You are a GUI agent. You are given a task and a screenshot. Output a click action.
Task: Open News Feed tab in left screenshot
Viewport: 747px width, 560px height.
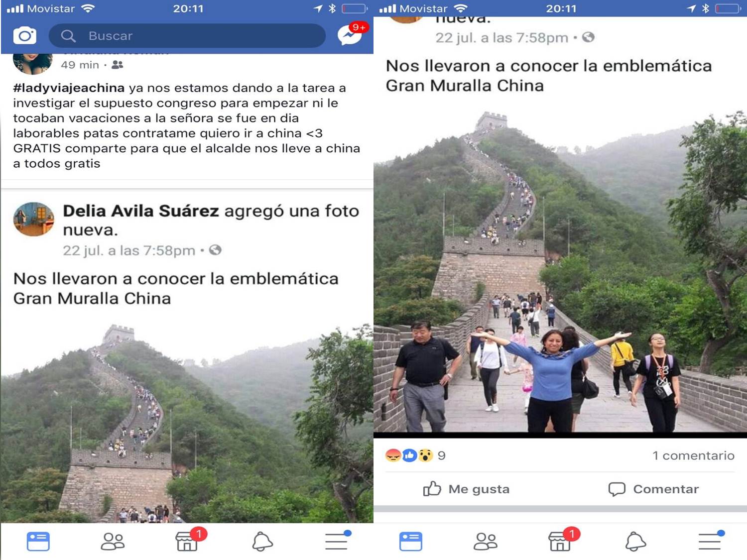click(x=38, y=542)
